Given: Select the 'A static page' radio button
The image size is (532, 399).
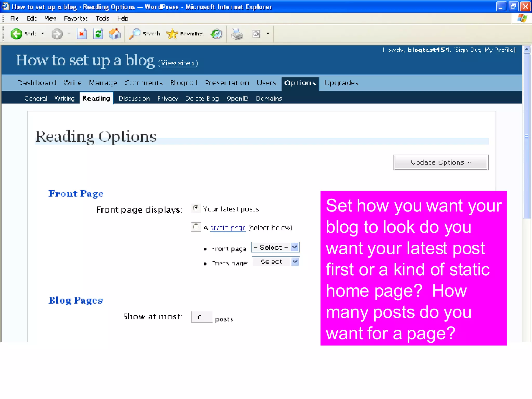Looking at the screenshot, I should tap(196, 227).
